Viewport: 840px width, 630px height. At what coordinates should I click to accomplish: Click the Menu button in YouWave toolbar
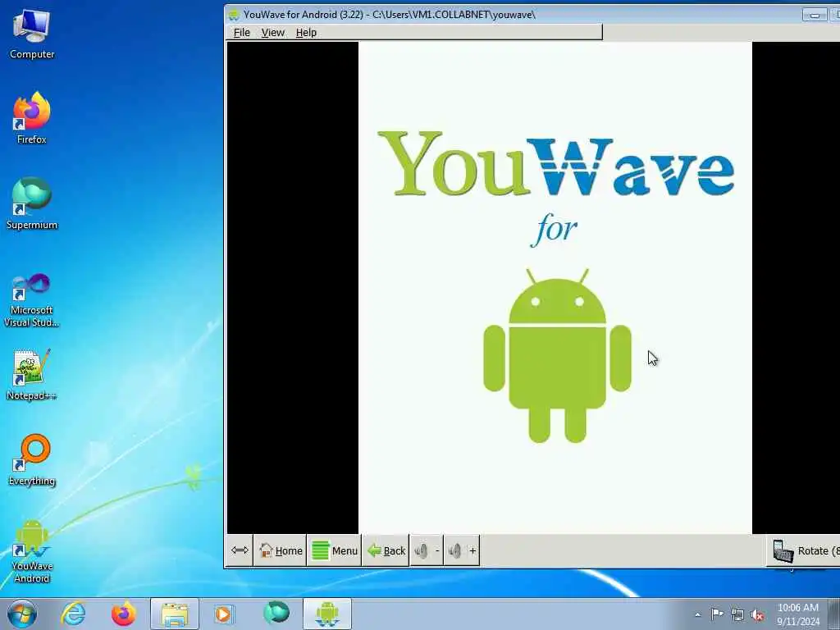coord(335,550)
